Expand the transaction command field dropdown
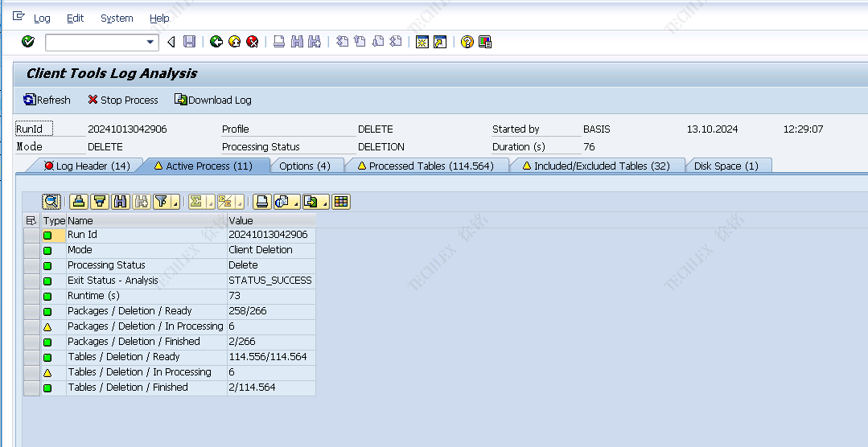The image size is (868, 447). pos(150,42)
